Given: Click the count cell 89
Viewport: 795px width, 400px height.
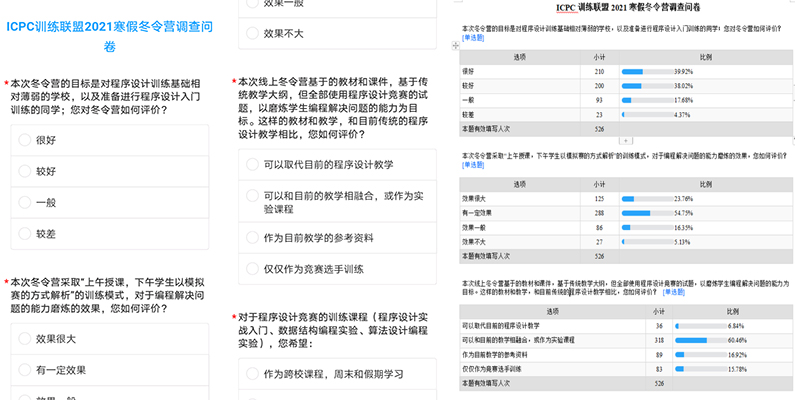Looking at the screenshot, I should (x=659, y=355).
